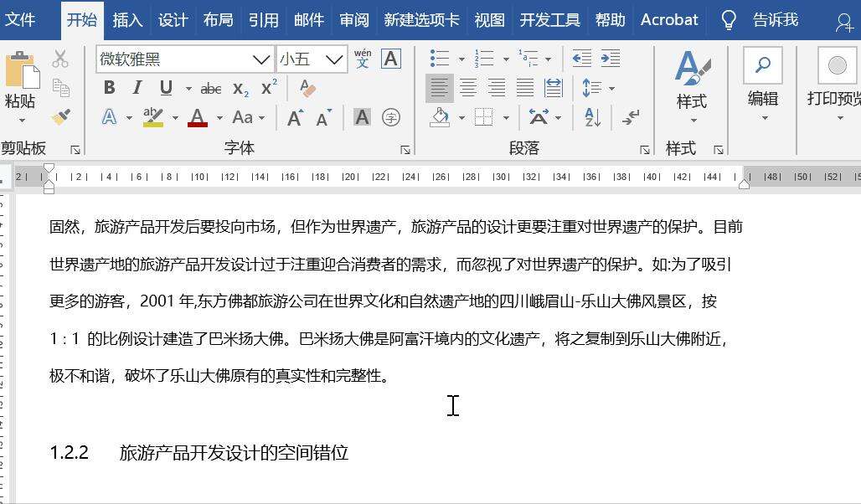Image resolution: width=861 pixels, height=504 pixels.
Task: Toggle Underline formatting
Action: 166,88
